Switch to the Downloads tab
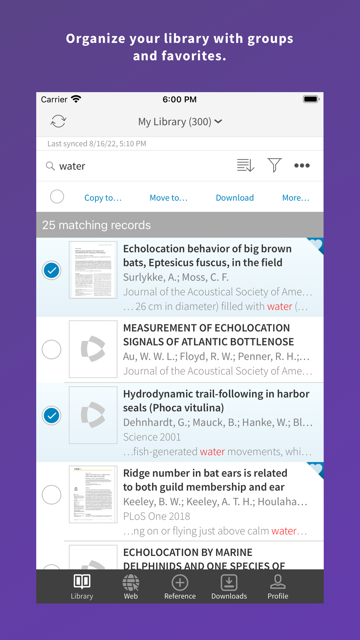 (229, 587)
